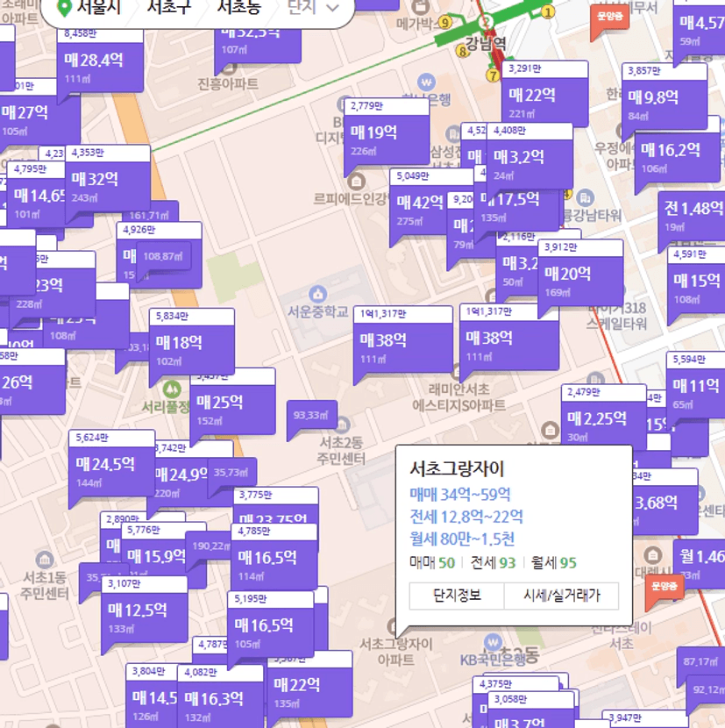Select the 108.87㎡ area marker
725x728 pixels.
pyautogui.click(x=162, y=256)
